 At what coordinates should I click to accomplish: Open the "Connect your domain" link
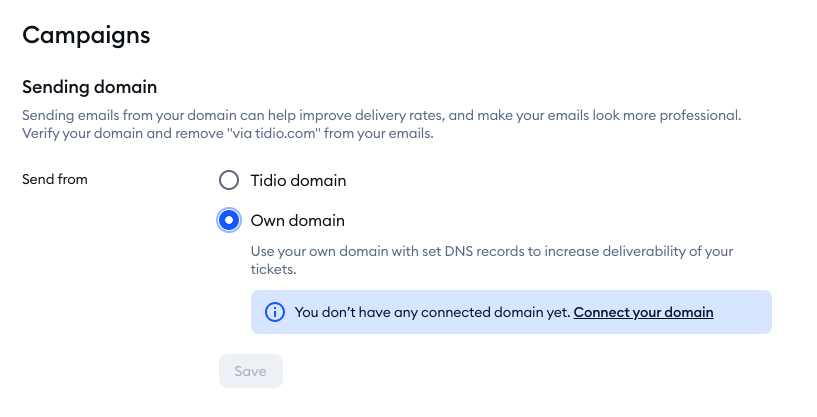click(643, 312)
